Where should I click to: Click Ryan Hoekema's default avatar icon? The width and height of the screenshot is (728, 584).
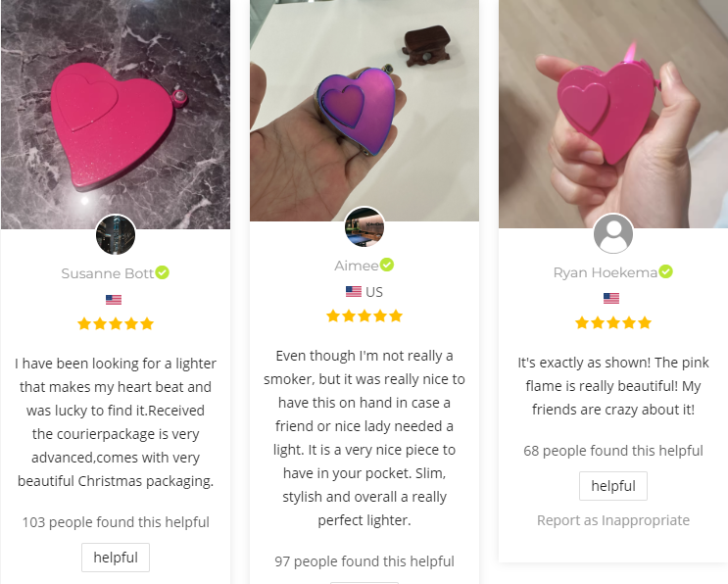point(613,233)
